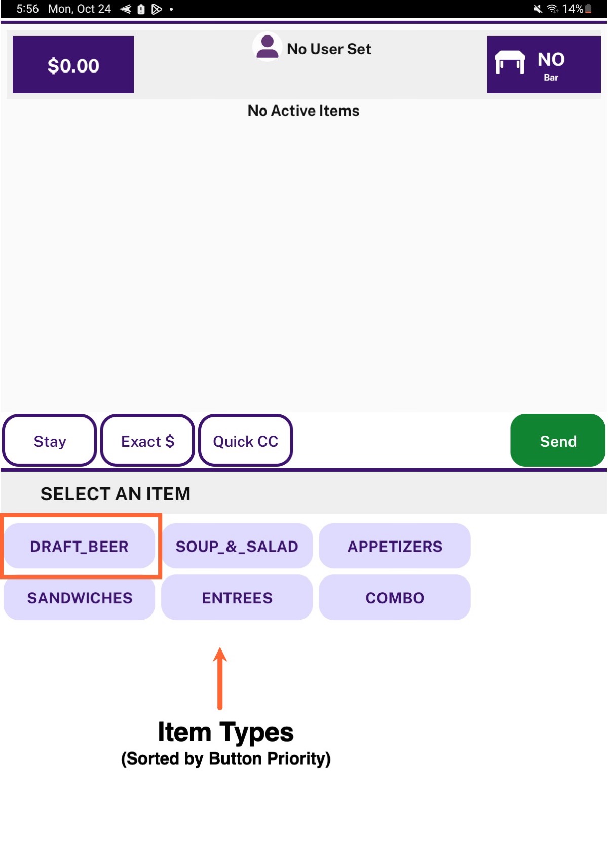This screenshot has height=868, width=608.
Task: Open the $0.00 total button
Action: (x=73, y=64)
